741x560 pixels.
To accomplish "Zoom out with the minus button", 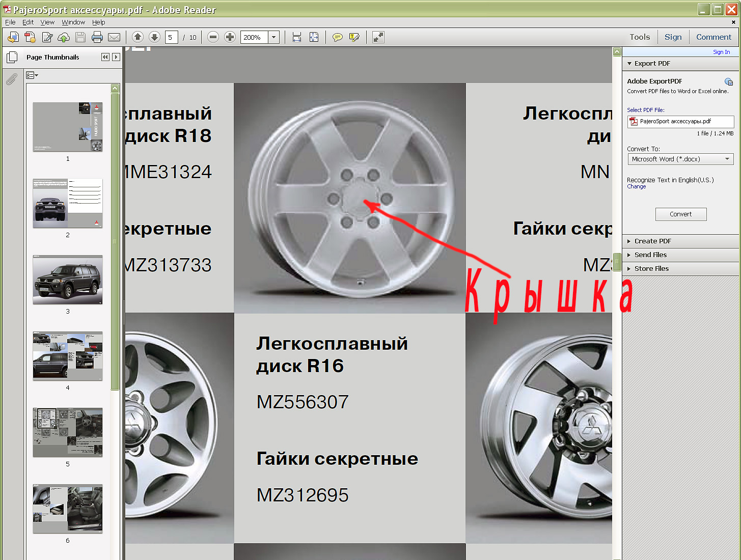I will tap(213, 37).
